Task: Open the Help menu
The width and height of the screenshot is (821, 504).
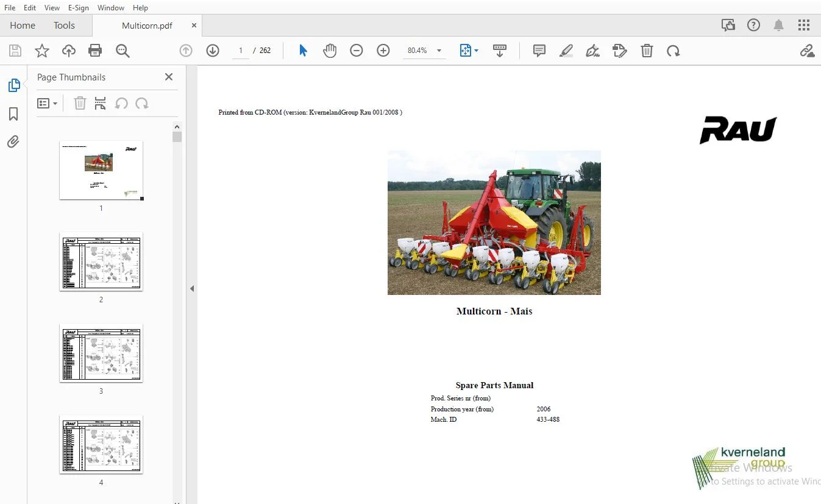Action: click(140, 8)
